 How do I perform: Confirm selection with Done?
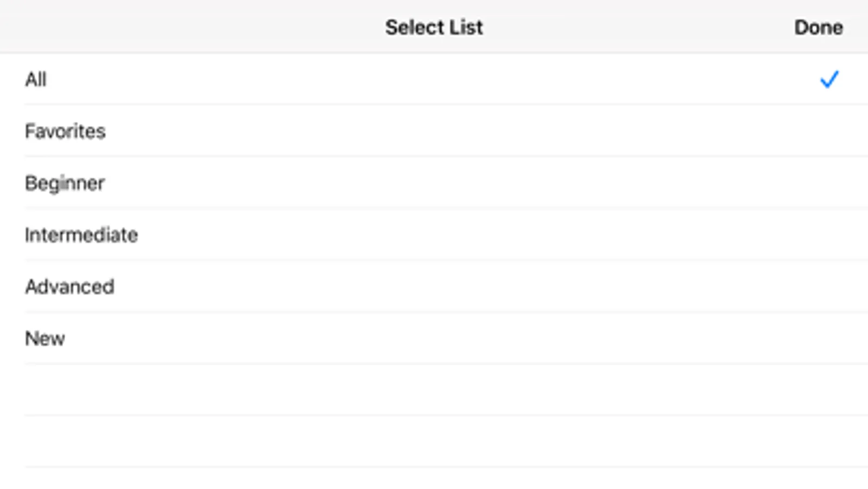coord(818,27)
